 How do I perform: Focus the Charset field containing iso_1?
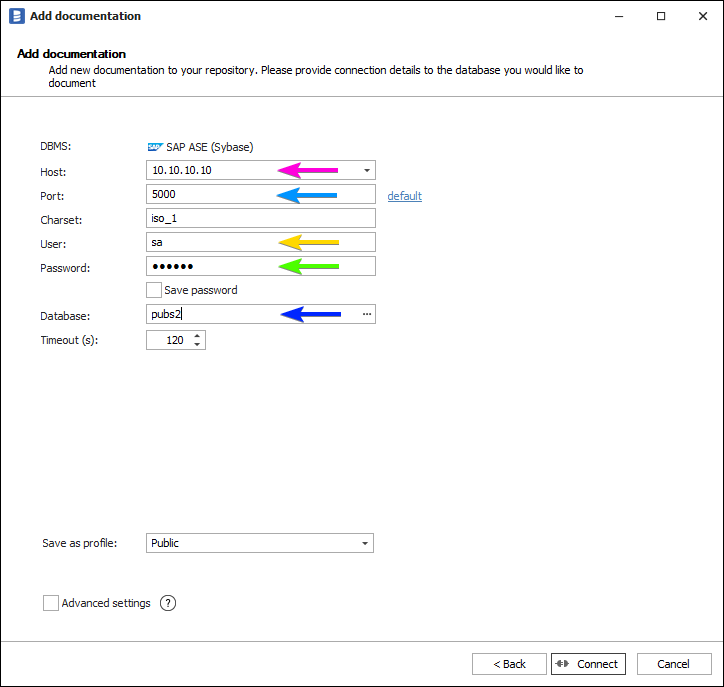click(x=260, y=218)
